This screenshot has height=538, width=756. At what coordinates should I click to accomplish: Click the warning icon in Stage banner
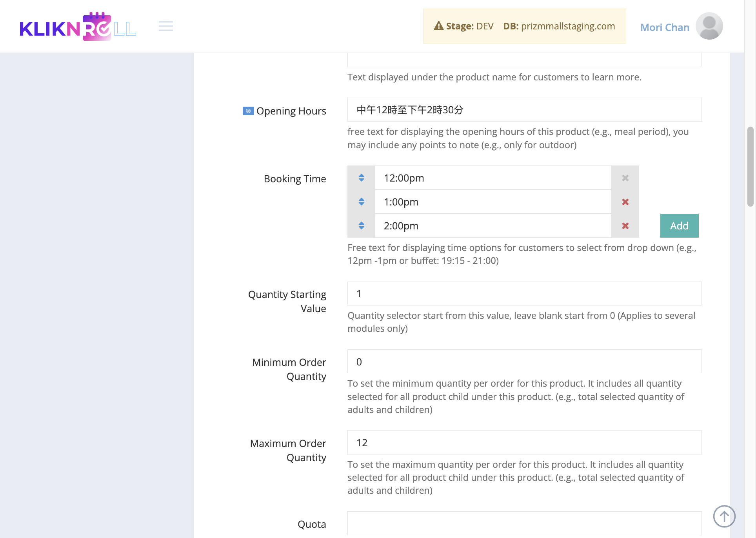pos(439,26)
